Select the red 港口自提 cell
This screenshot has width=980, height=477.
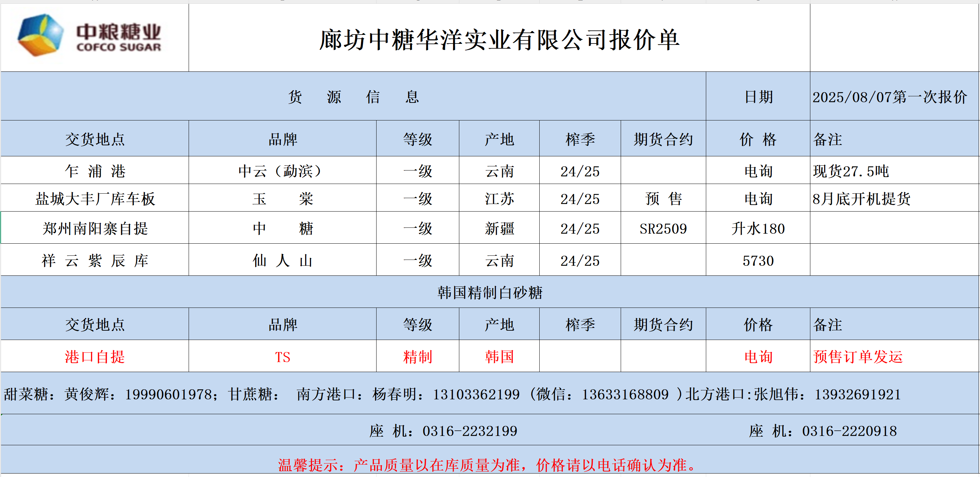[x=95, y=357]
